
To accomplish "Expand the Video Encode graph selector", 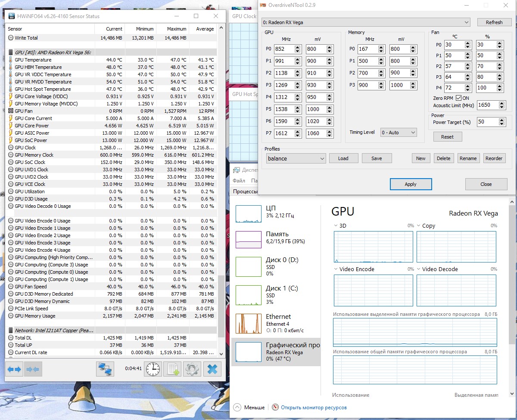I will [x=336, y=269].
